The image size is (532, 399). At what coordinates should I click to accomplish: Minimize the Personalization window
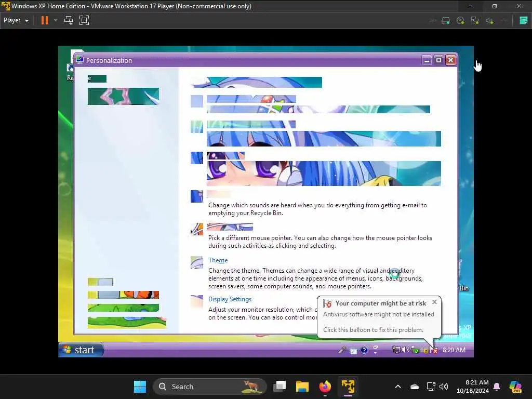pos(427,60)
